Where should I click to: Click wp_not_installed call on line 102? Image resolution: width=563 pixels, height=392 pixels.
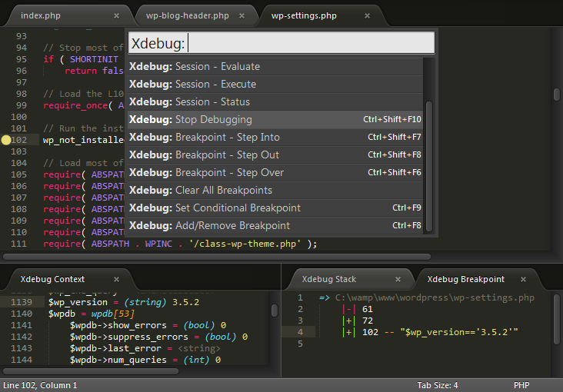coord(83,140)
